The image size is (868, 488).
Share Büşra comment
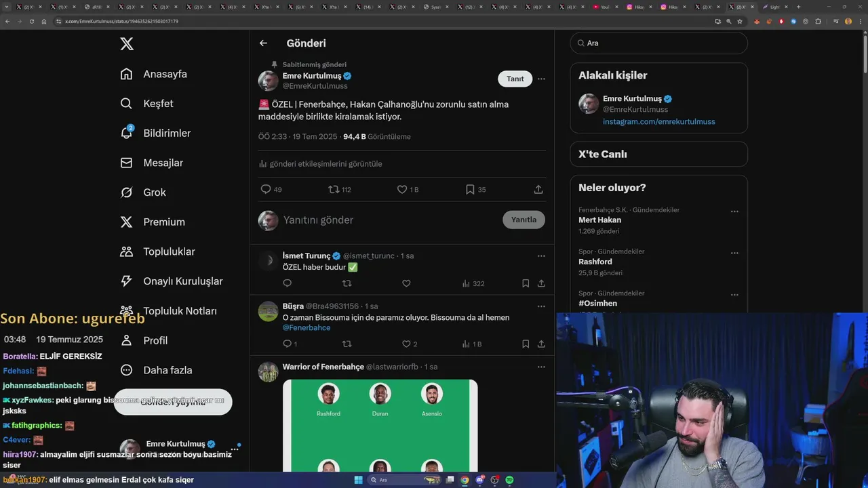541,344
